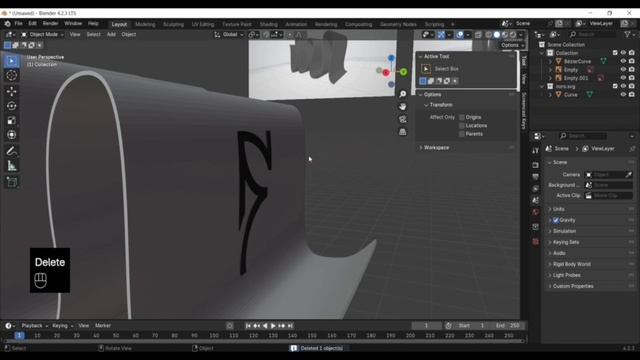Image resolution: width=640 pixels, height=360 pixels.
Task: Click the outliner filter funnel icon
Action: [627, 35]
